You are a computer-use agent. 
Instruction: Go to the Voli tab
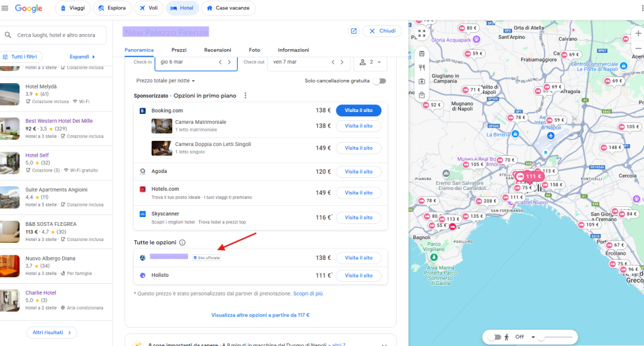pyautogui.click(x=148, y=8)
